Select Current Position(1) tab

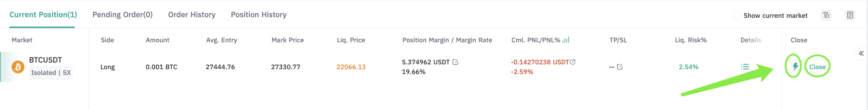coord(43,15)
